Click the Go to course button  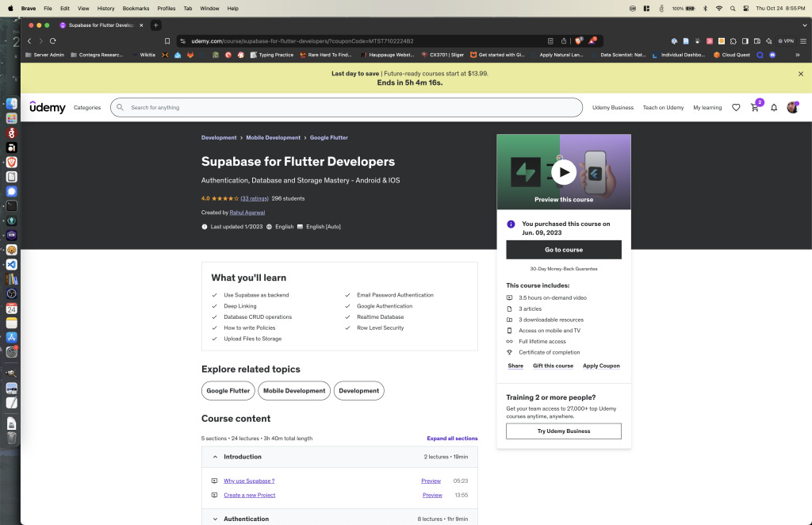(x=564, y=250)
